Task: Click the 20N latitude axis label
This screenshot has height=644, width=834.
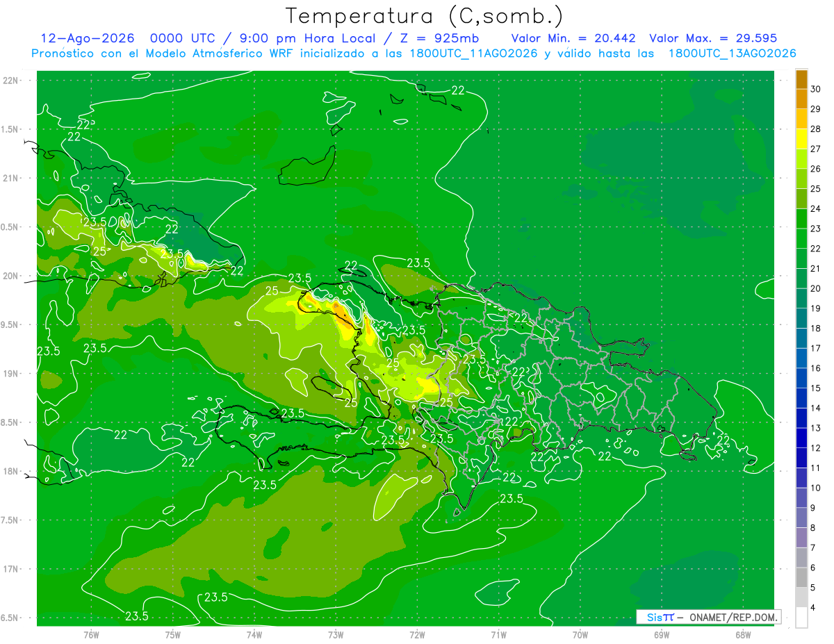Action: tap(10, 276)
